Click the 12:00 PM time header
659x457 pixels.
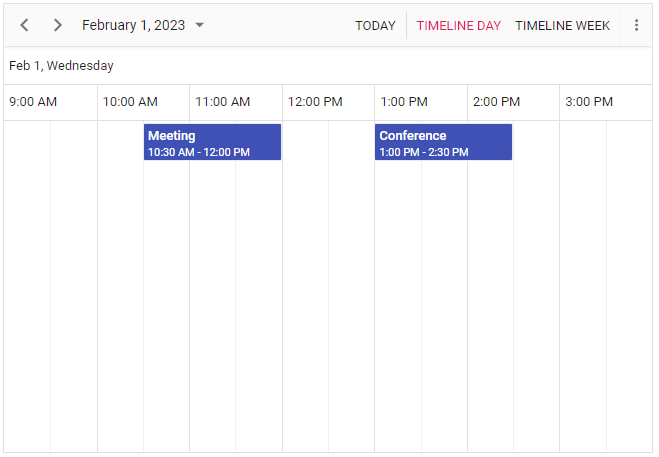point(315,102)
